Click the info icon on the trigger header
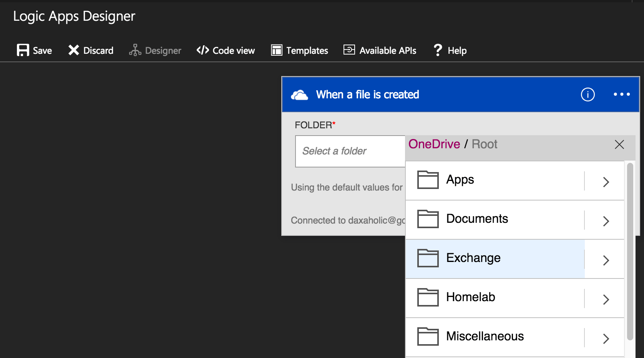644x358 pixels. [x=588, y=94]
